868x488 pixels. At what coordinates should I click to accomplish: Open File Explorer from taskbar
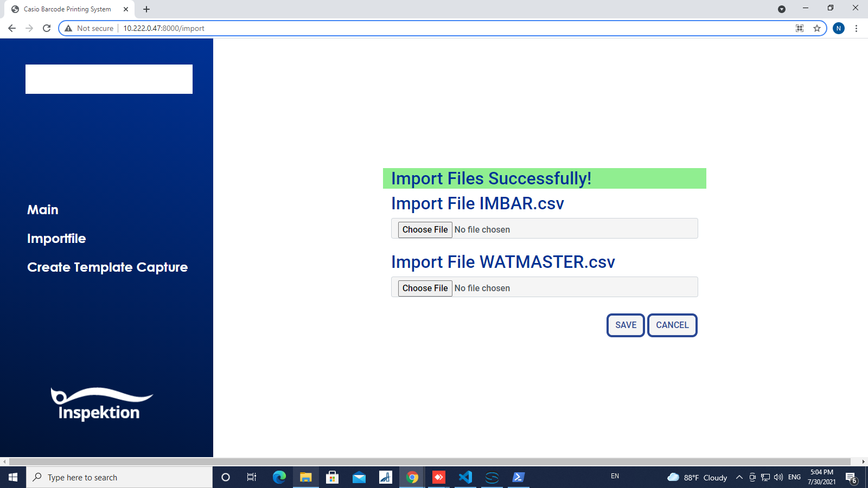tap(305, 477)
